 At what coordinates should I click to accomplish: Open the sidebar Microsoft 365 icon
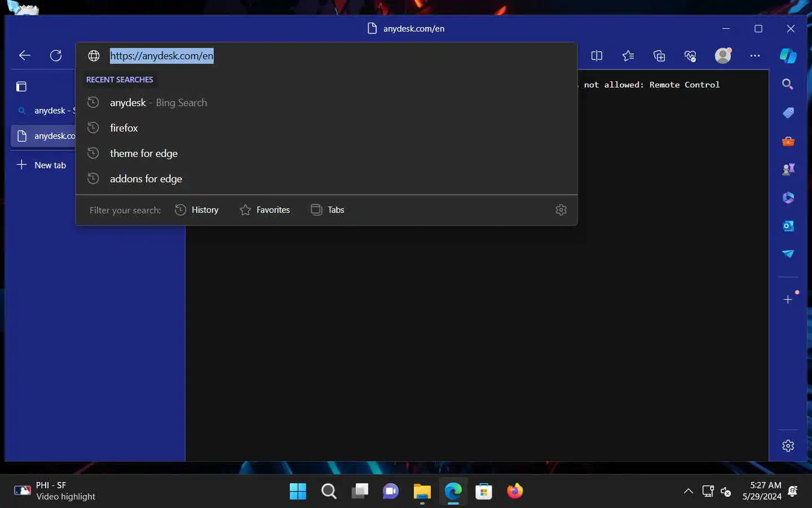pos(788,198)
